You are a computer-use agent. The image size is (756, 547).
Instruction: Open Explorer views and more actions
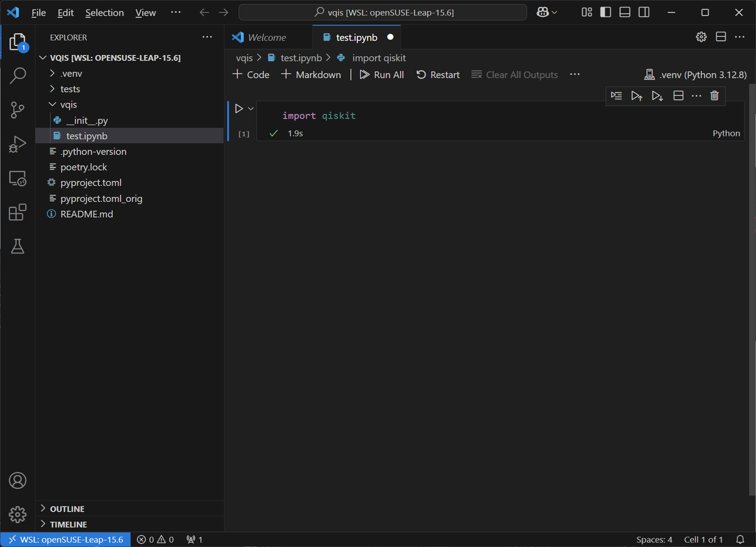click(207, 37)
